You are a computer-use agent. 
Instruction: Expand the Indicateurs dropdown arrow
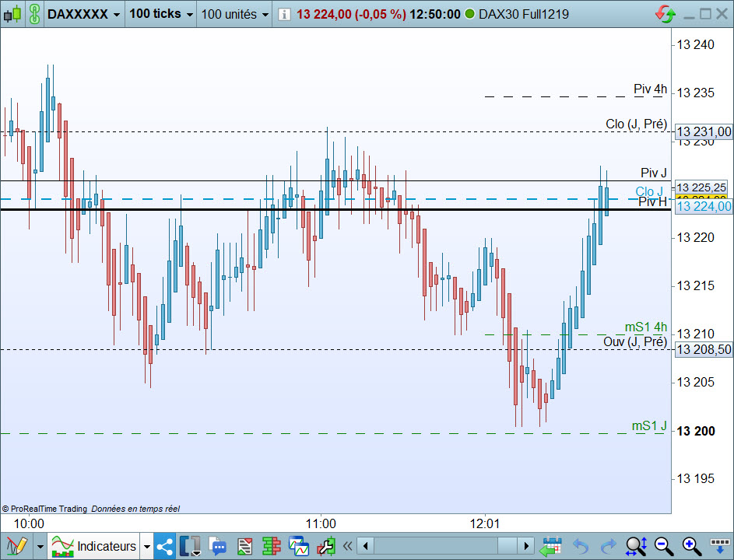147,546
